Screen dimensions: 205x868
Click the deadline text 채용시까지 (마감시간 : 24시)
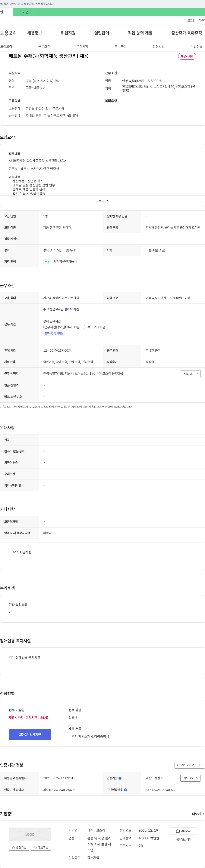[28, 718]
